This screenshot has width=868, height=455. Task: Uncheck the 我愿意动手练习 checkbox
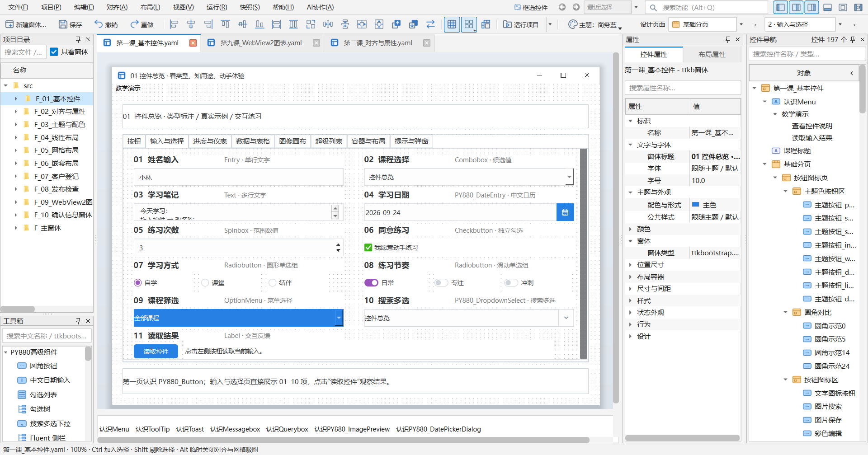coord(368,248)
